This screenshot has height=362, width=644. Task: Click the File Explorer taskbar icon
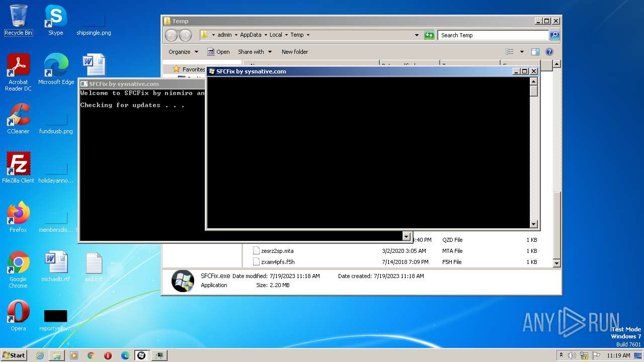point(57,355)
